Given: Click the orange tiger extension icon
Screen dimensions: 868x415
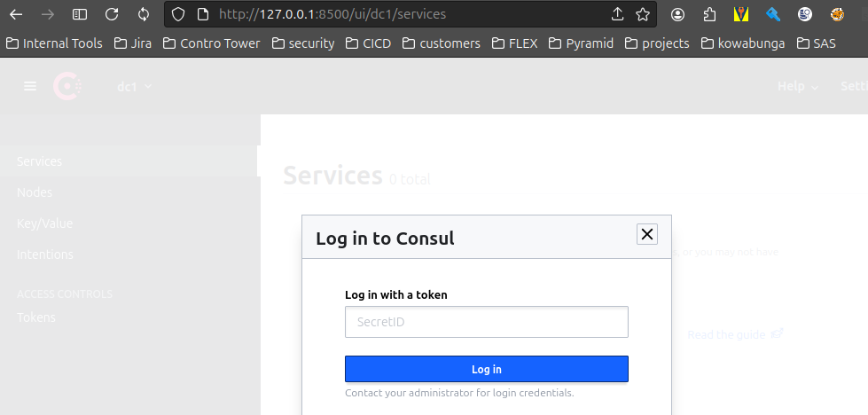Looking at the screenshot, I should tap(837, 14).
